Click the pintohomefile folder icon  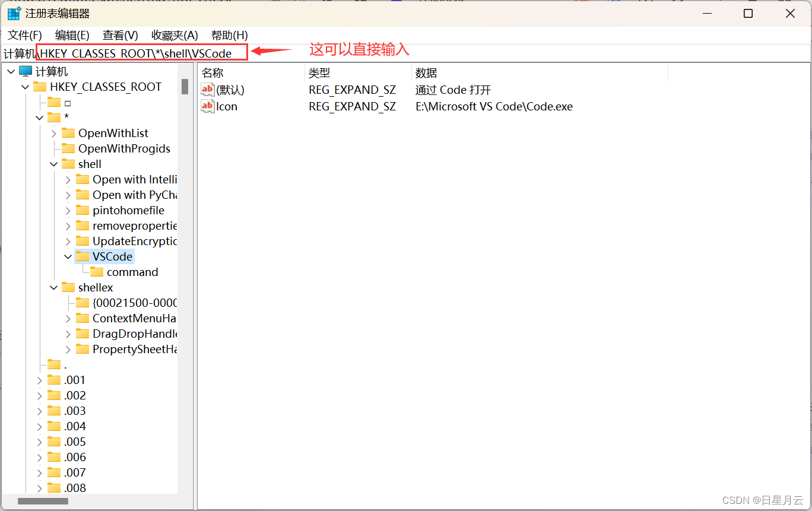(83, 210)
